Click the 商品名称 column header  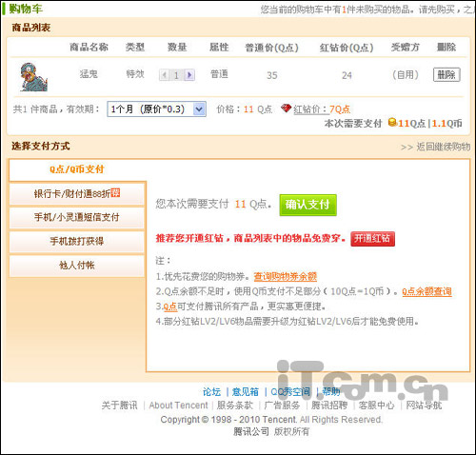[x=89, y=48]
